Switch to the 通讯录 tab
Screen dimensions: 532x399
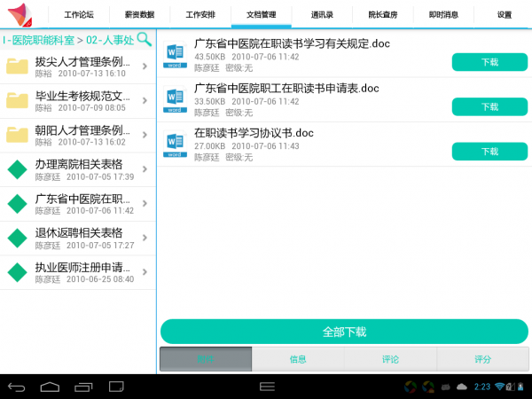322,15
